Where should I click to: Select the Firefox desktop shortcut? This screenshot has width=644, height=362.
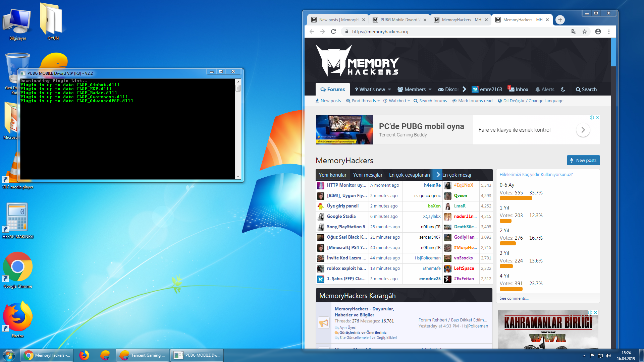pos(18,319)
